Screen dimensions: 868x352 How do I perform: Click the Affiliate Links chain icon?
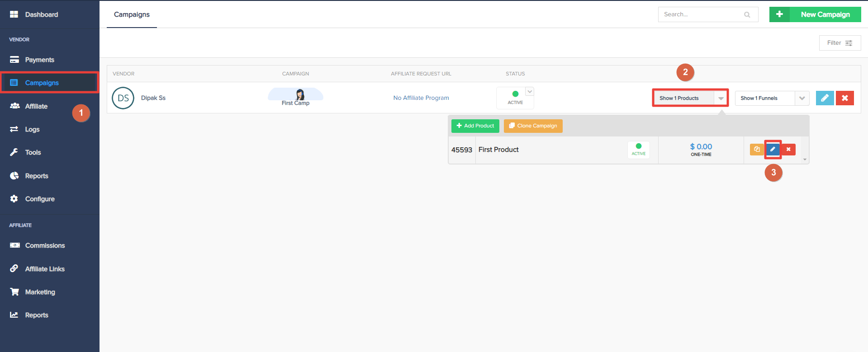click(x=14, y=268)
